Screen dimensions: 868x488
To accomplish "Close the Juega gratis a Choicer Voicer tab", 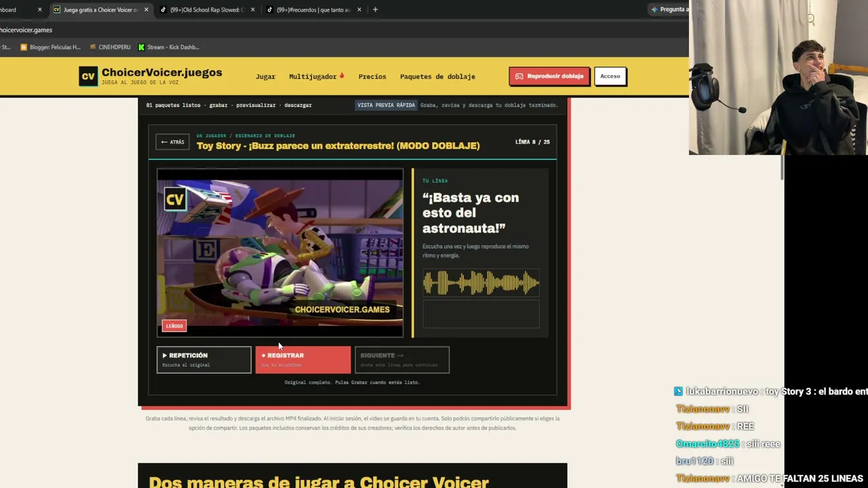I will pyautogui.click(x=146, y=9).
